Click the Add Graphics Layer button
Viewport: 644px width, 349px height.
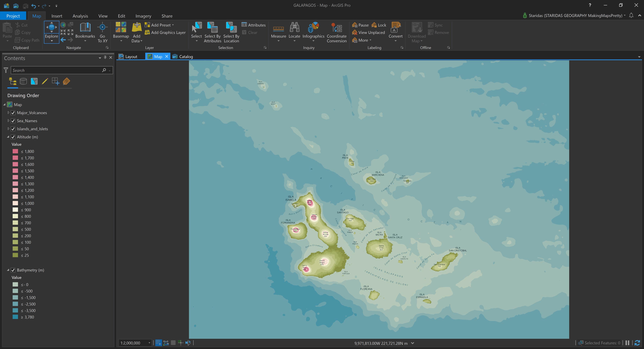(165, 33)
